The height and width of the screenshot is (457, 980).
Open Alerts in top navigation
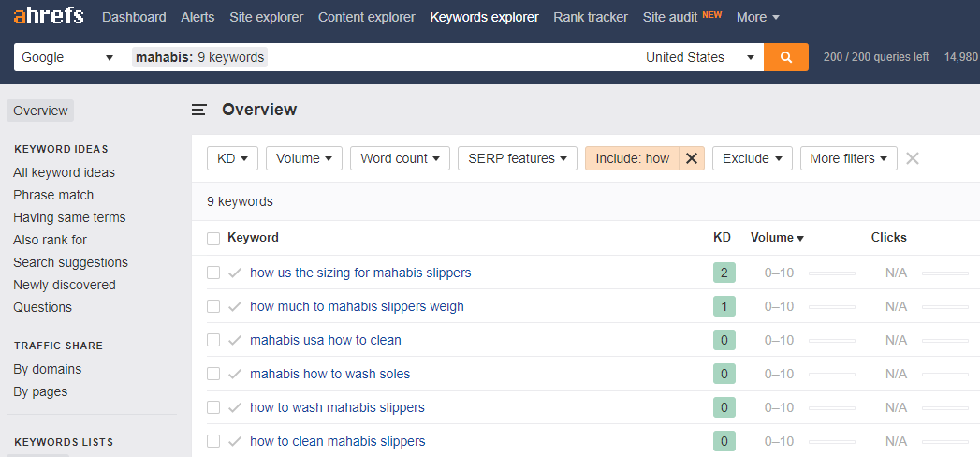coord(197,17)
